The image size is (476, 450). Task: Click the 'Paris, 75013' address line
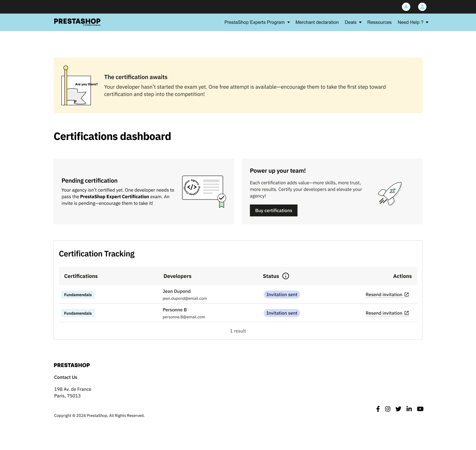tap(67, 396)
